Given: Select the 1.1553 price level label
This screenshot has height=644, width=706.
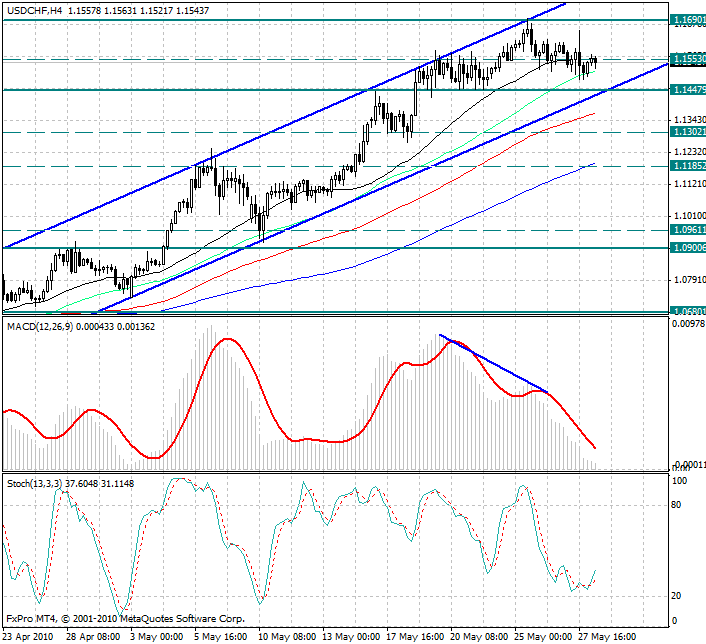Looking at the screenshot, I should point(688,59).
